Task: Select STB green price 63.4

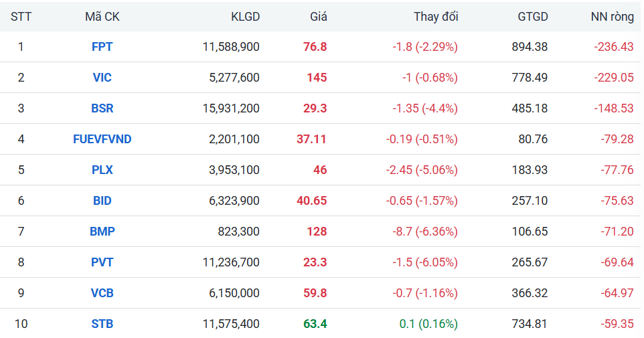Action: click(315, 324)
